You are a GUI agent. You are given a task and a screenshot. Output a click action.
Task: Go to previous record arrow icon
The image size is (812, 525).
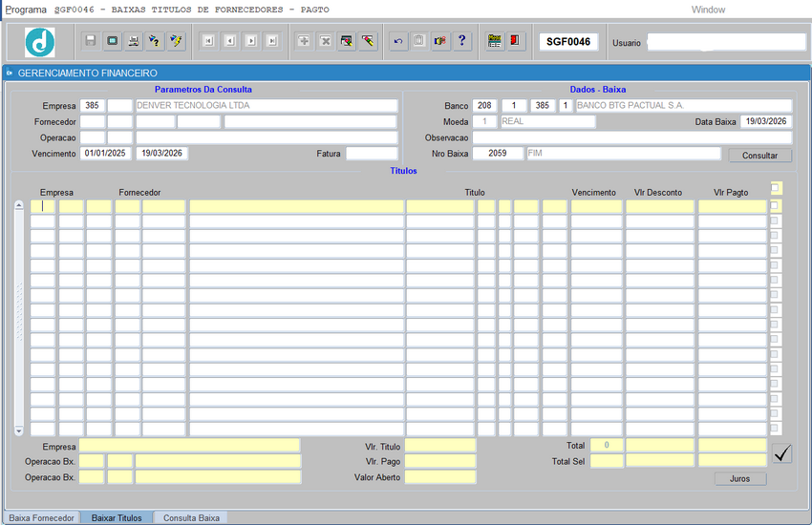click(x=230, y=41)
